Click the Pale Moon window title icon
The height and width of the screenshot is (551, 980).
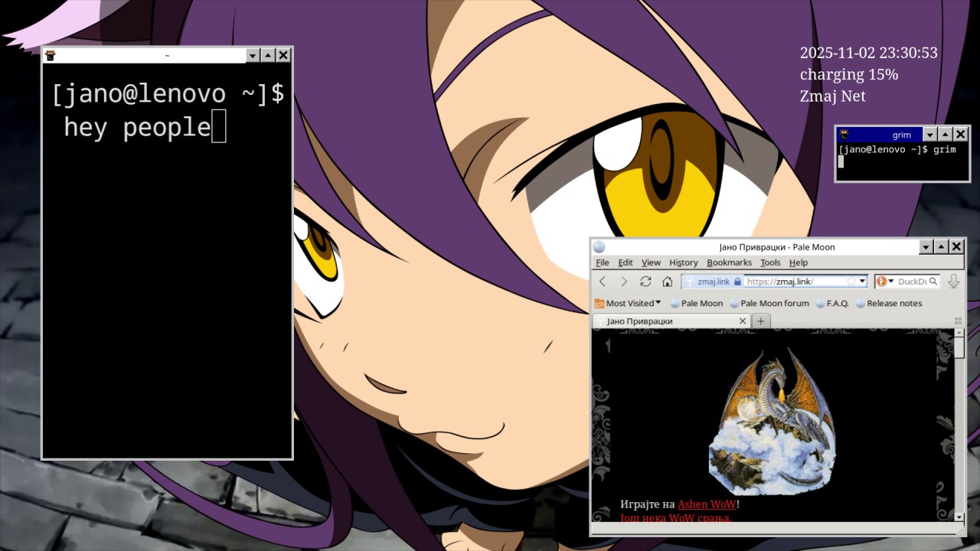[599, 247]
